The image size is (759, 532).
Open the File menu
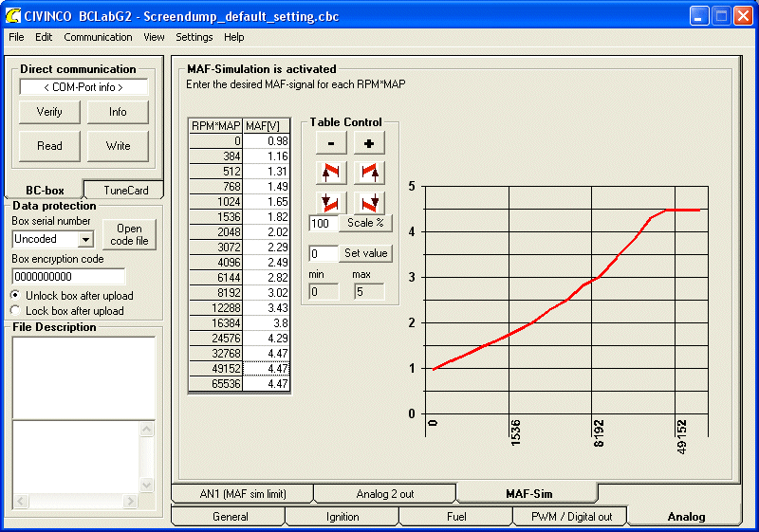(x=16, y=37)
